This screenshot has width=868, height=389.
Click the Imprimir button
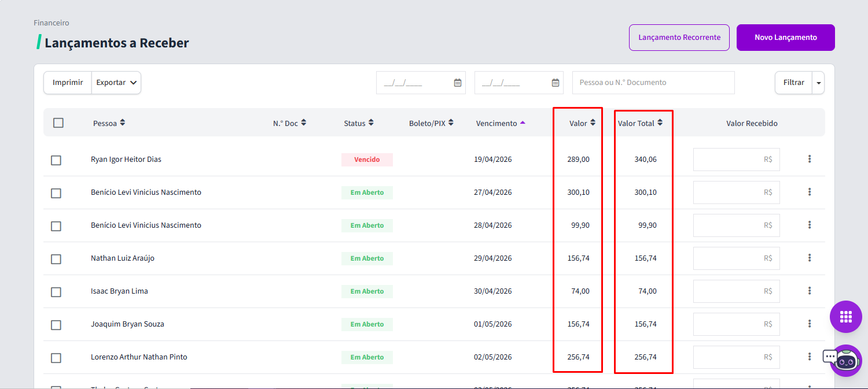pyautogui.click(x=68, y=83)
